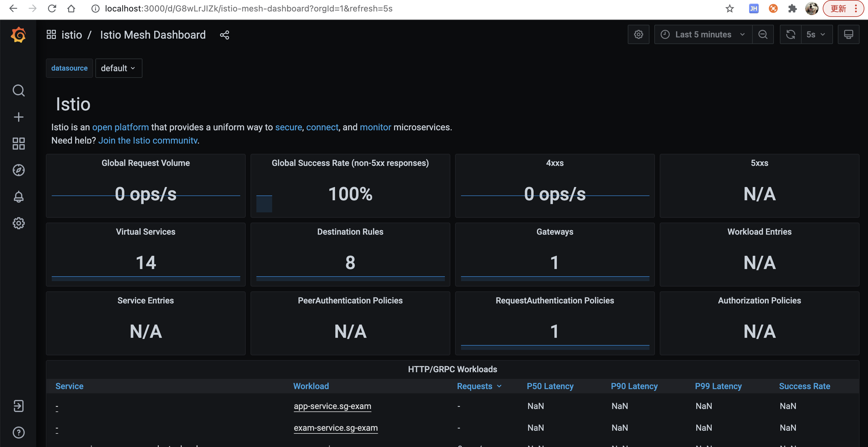The width and height of the screenshot is (868, 447).
Task: Click the RequestAuthentication Policies panel title
Action: coord(555,300)
